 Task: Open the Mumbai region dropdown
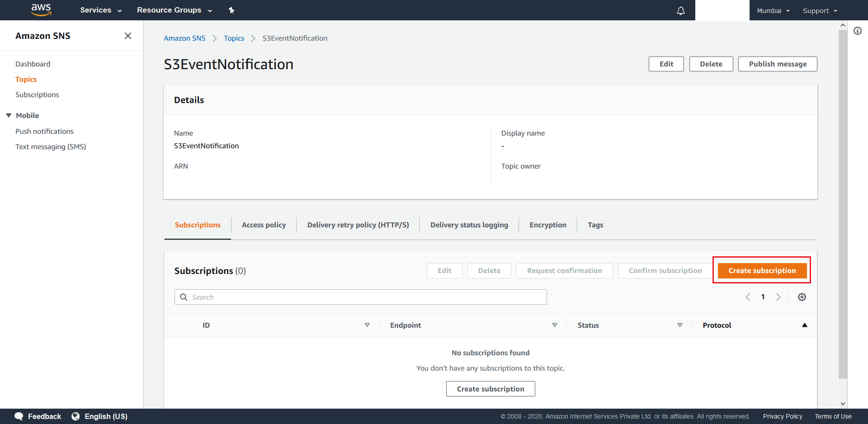(x=773, y=10)
